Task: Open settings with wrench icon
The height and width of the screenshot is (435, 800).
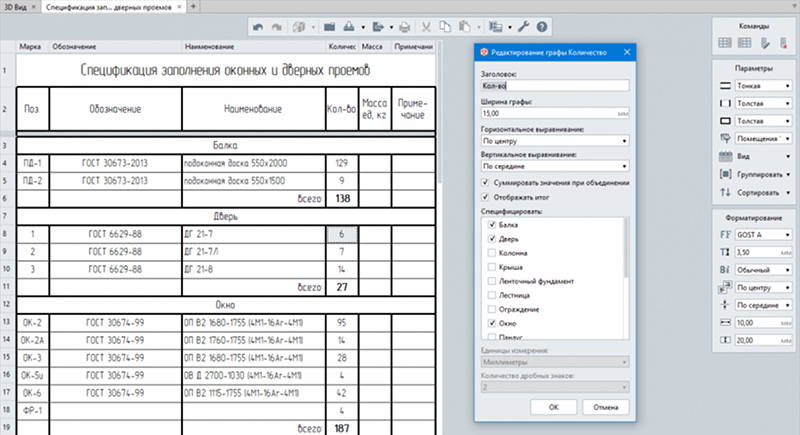Action: click(523, 27)
